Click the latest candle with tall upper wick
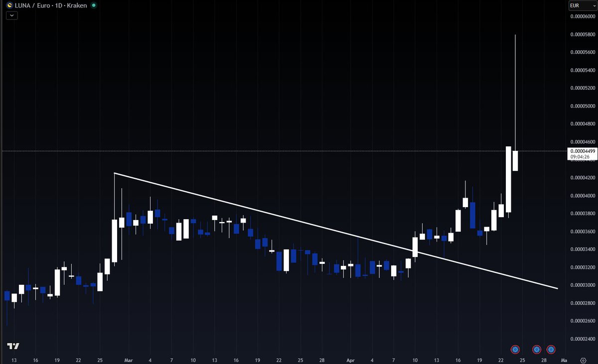This screenshot has width=598, height=364. tap(515, 160)
